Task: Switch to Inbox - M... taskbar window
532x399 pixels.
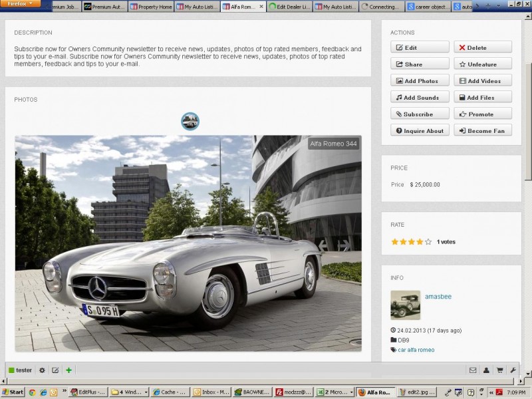Action: tap(211, 392)
